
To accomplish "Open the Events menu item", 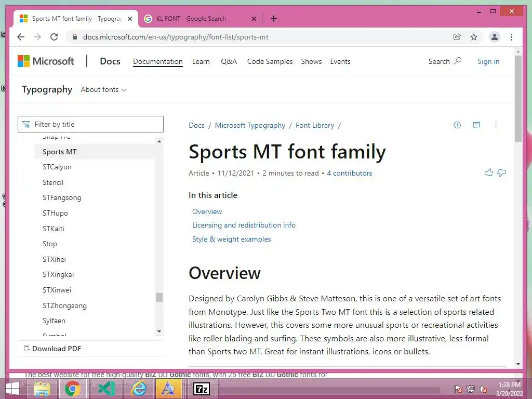I will 340,61.
